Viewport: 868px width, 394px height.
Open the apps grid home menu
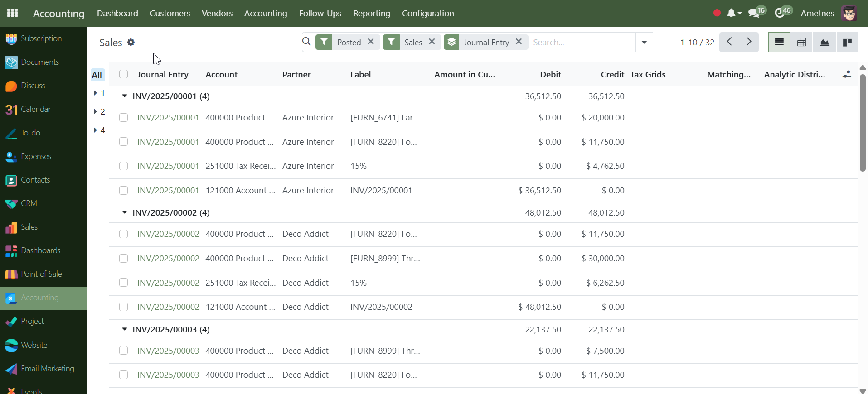pyautogui.click(x=12, y=13)
